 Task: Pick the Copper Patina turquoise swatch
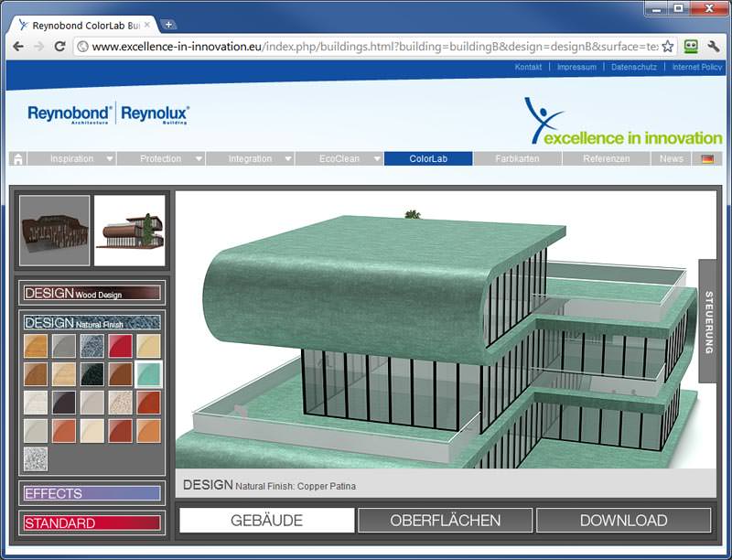click(148, 374)
